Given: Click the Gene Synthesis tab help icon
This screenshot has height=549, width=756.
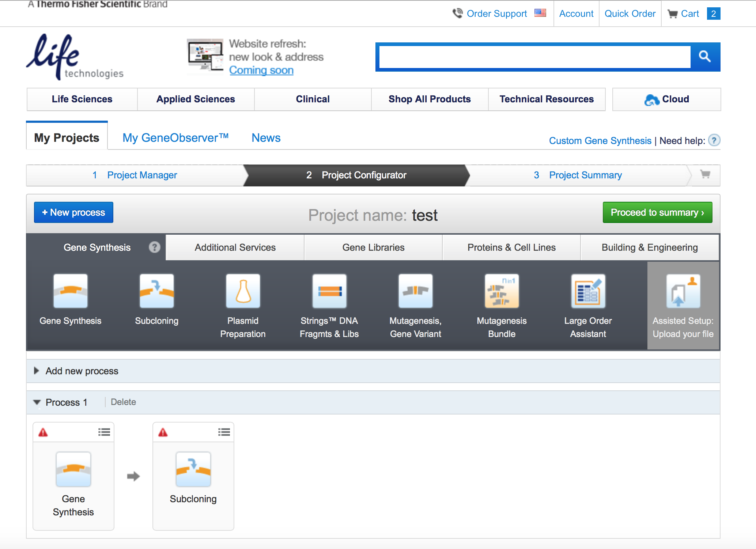Looking at the screenshot, I should click(x=154, y=247).
